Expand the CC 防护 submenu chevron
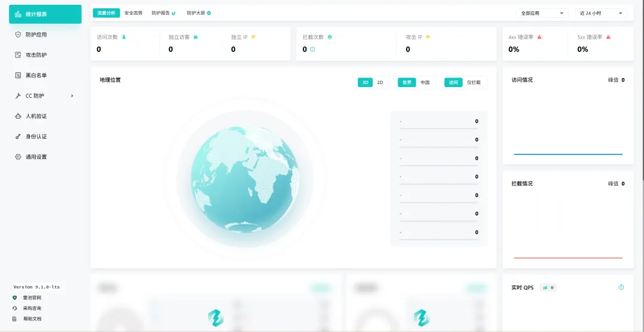The width and height of the screenshot is (644, 332). point(72,96)
